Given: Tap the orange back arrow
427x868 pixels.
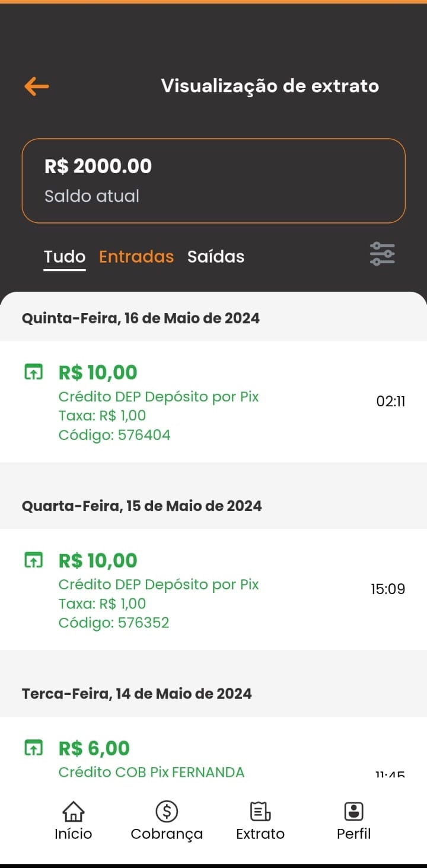Looking at the screenshot, I should (37, 87).
